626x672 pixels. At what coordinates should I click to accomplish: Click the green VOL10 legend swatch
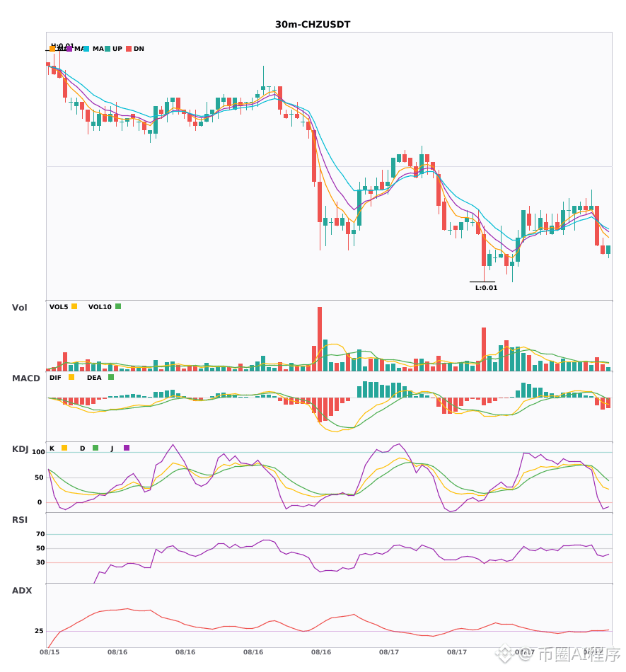tap(118, 306)
